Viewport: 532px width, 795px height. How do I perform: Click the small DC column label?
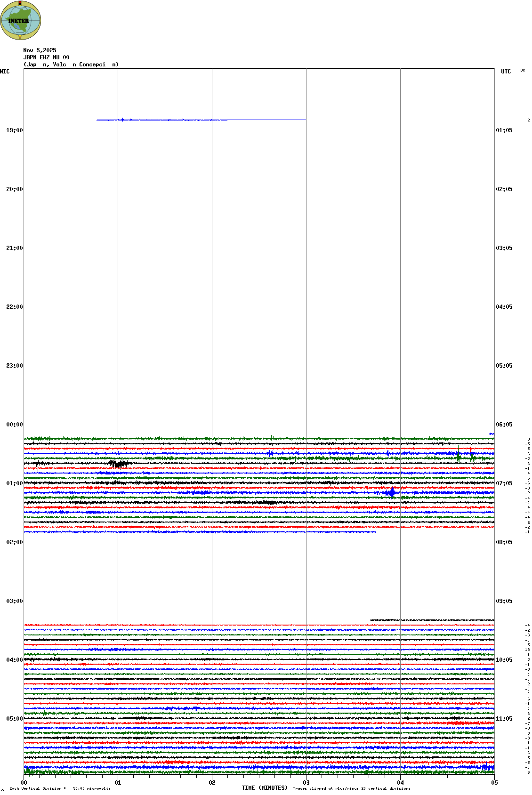pos(523,71)
